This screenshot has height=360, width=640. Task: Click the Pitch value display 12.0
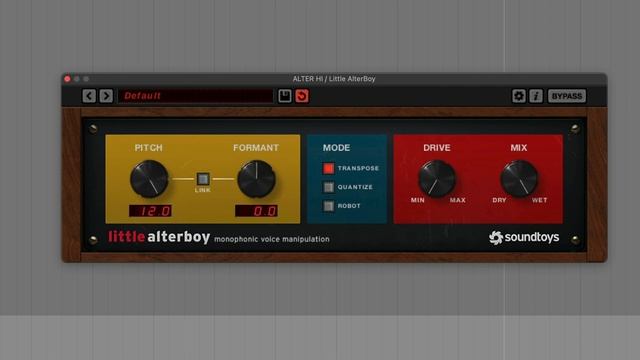click(150, 211)
